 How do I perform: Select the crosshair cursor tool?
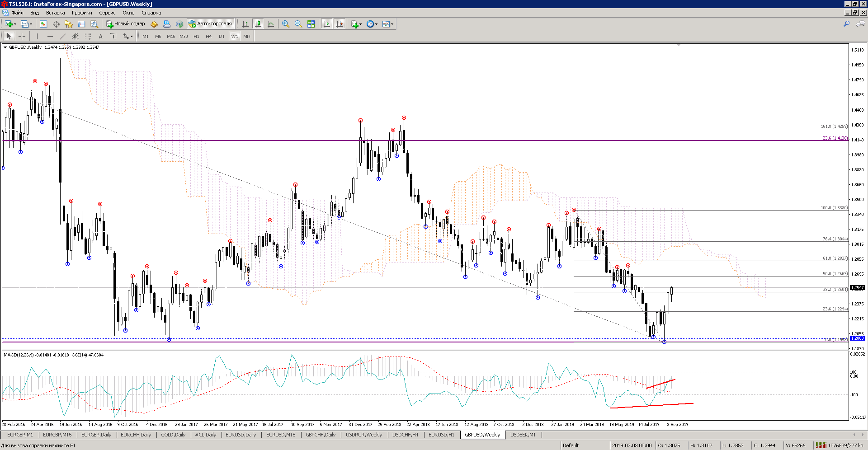tap(22, 36)
